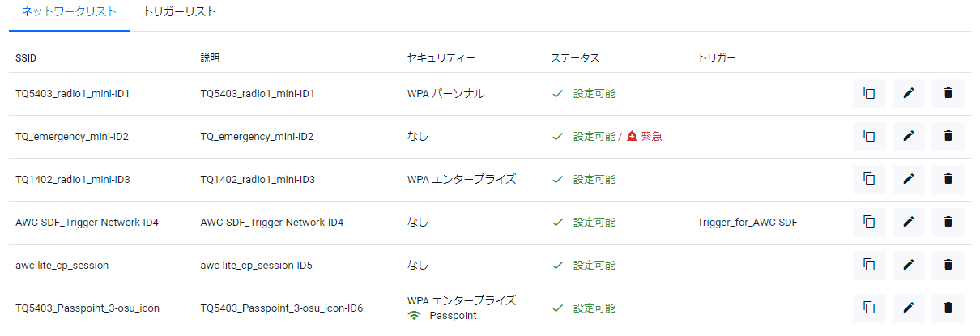Copy the awc-lite_cp_session network
980x336 pixels.
869,264
